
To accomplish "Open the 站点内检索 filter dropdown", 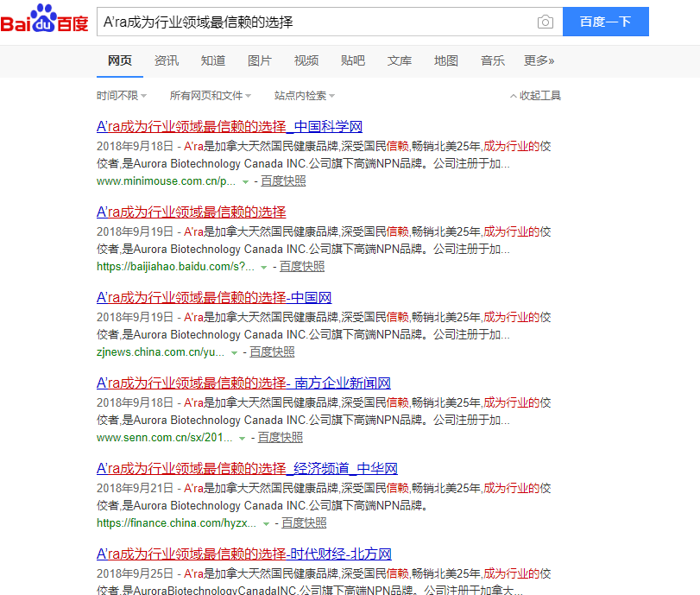I will (x=305, y=96).
